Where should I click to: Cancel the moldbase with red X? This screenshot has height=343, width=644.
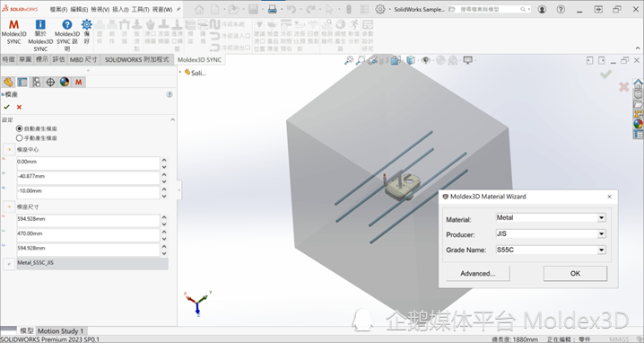click(19, 107)
